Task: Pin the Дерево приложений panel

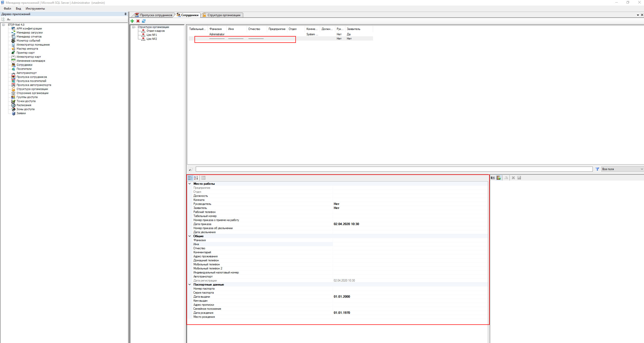Action: click(125, 14)
